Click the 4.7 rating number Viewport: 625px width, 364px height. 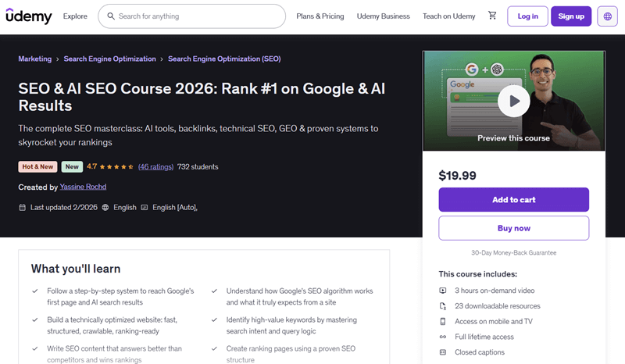(91, 166)
